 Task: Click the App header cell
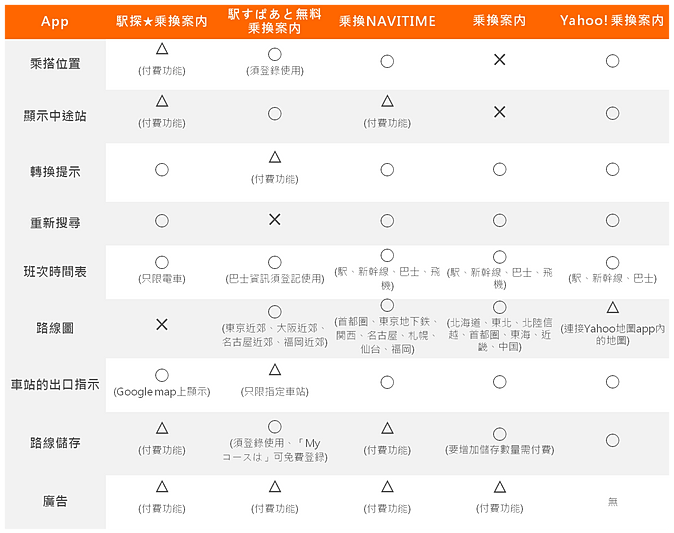54,21
